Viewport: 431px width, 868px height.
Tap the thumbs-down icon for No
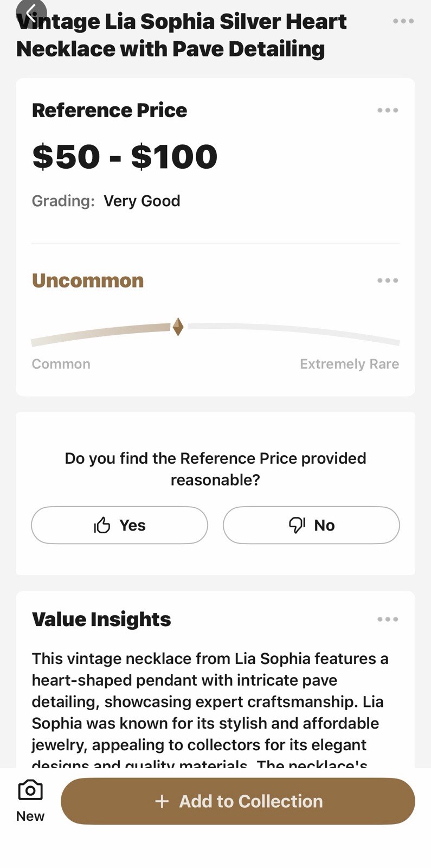click(297, 525)
